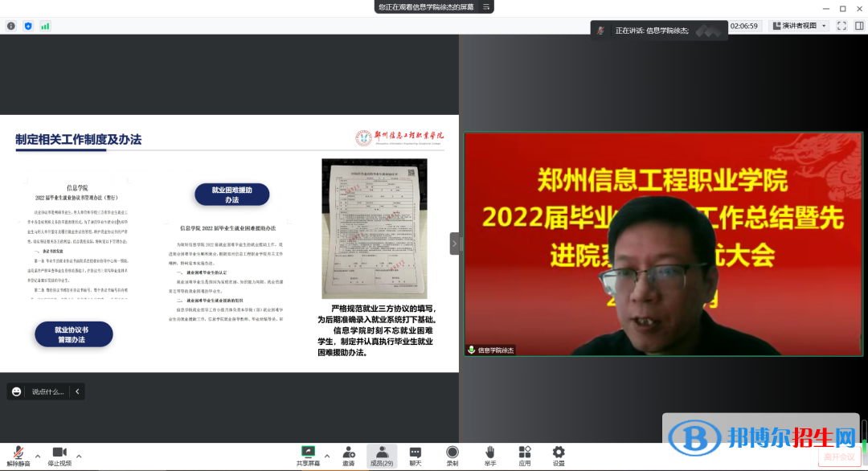Start screen sharing with 共享屏幕
Screen dimensions: 868x471
pos(308,457)
